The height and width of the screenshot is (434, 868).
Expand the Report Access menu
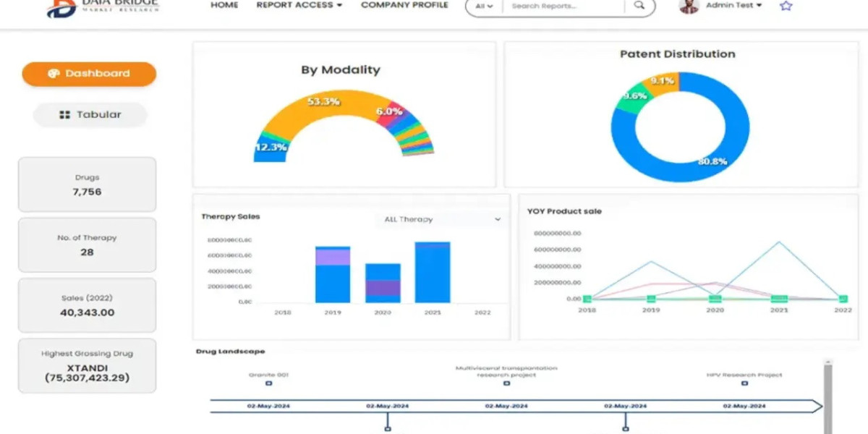299,5
